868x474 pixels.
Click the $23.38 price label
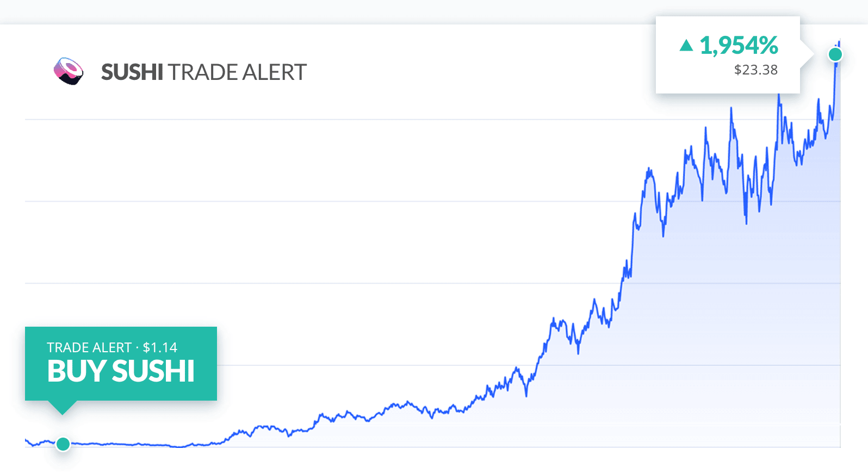tap(756, 70)
